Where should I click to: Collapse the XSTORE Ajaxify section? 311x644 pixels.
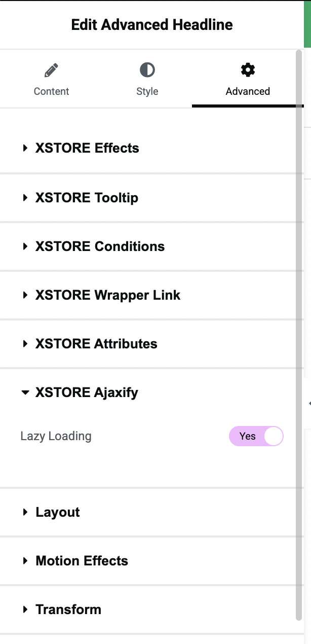(148, 392)
